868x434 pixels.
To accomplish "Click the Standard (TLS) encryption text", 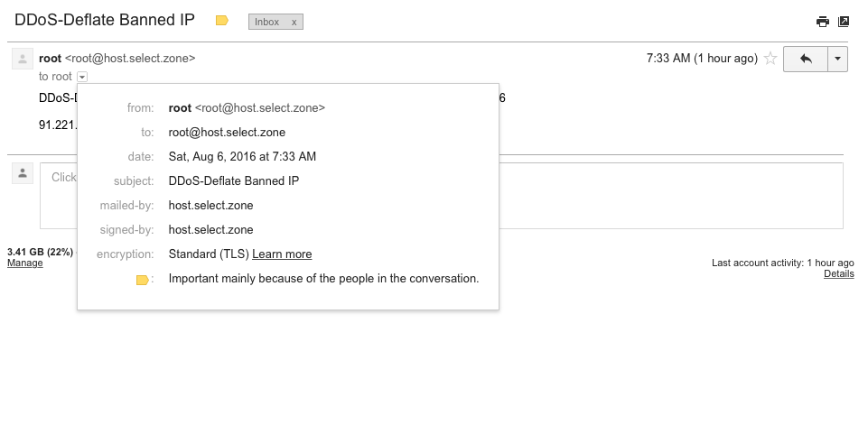I will point(209,254).
